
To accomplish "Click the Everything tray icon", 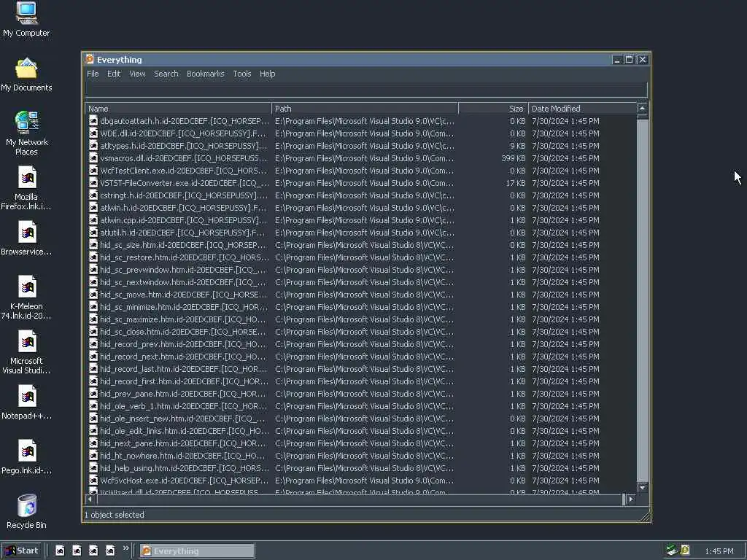I will [x=685, y=550].
